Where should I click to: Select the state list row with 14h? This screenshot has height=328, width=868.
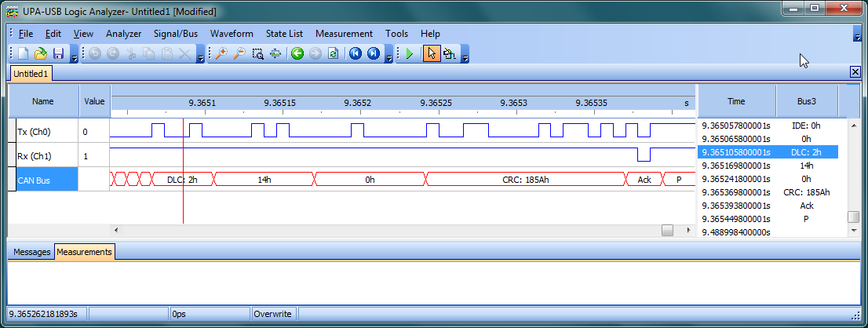coord(768,166)
